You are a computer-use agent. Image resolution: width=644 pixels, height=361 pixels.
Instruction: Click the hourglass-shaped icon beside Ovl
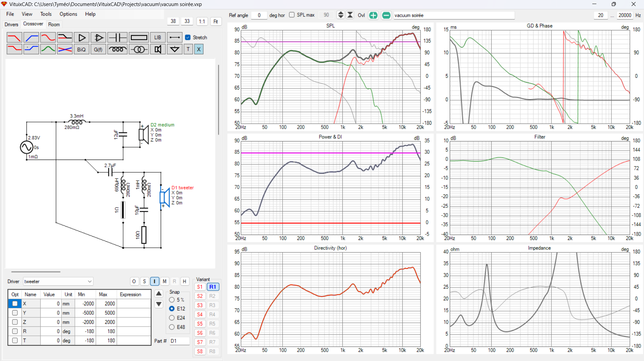tap(350, 15)
